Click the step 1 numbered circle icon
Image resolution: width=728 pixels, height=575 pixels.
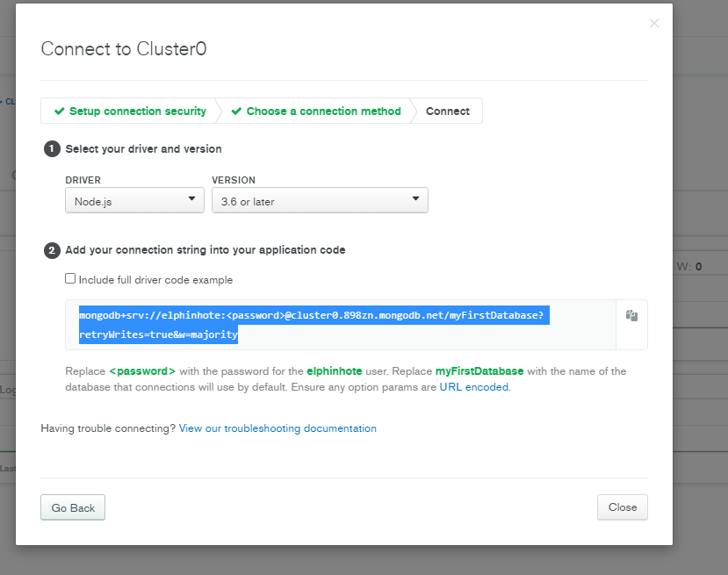coord(52,149)
